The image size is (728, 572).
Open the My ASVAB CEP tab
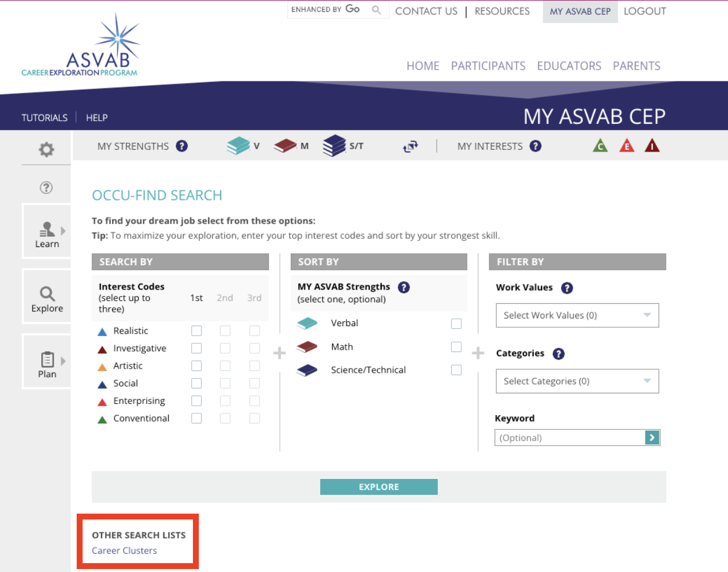click(x=580, y=11)
